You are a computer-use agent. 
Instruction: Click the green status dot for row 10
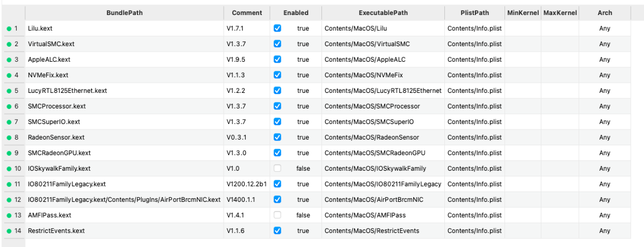(9, 169)
